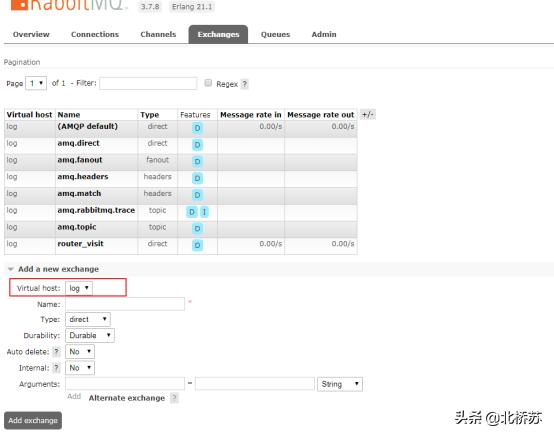Screen dimensions: 554x437
Task: Open the Internal dropdown
Action: 80,368
